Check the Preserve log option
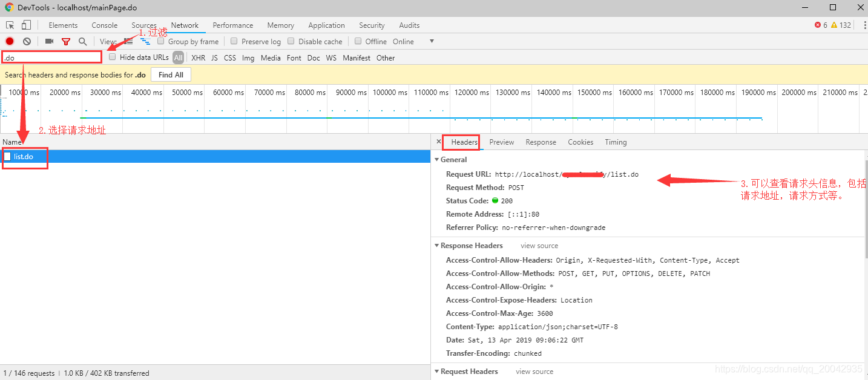Image resolution: width=868 pixels, height=380 pixels. (x=234, y=41)
